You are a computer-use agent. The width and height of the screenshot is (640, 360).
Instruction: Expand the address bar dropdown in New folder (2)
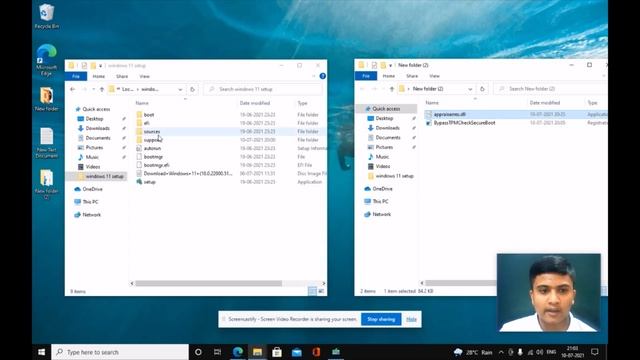pos(470,89)
